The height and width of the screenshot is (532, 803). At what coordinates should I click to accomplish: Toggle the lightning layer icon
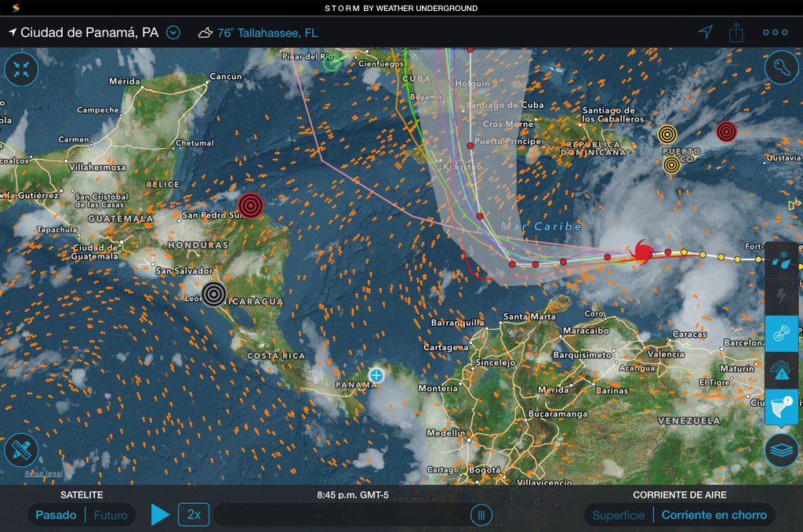(x=782, y=295)
